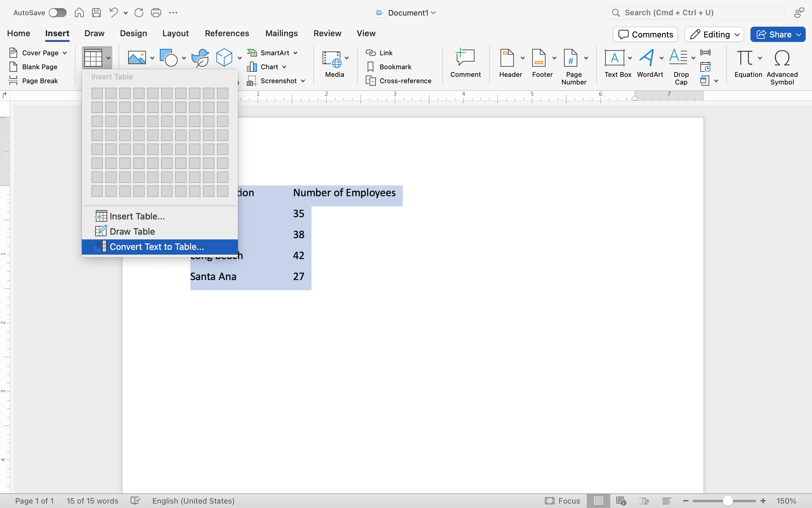Click the Pictures icon
Viewport: 812px width, 508px height.
(137, 58)
